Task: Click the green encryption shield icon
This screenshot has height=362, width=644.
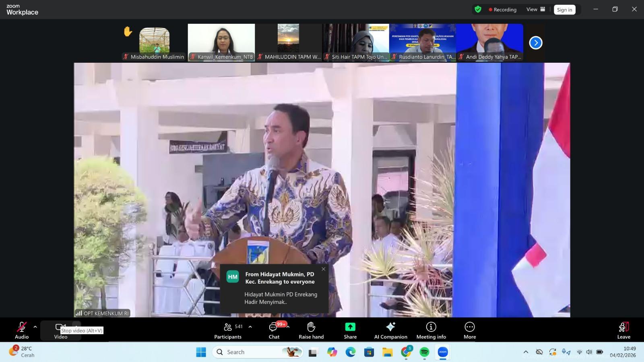Action: pos(478,9)
